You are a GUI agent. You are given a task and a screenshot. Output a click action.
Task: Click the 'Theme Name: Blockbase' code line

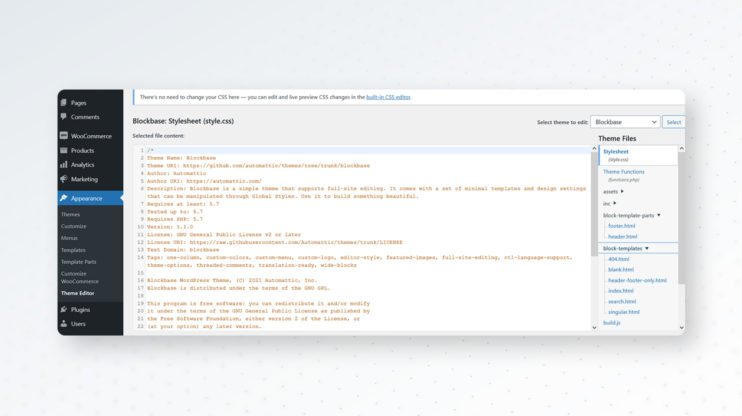(181, 158)
